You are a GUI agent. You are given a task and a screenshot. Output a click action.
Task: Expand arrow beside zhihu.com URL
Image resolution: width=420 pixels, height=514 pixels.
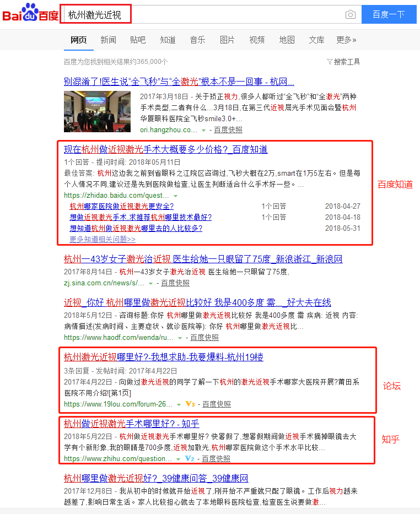[x=178, y=459]
